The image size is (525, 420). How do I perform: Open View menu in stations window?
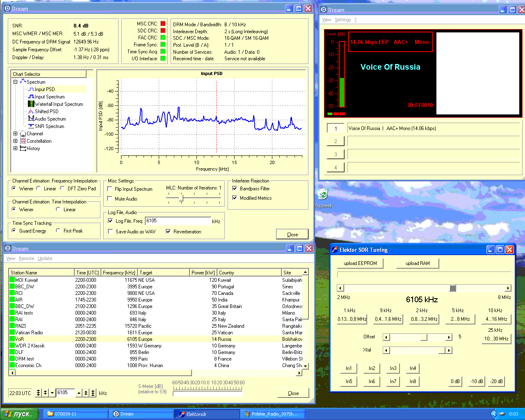click(11, 258)
